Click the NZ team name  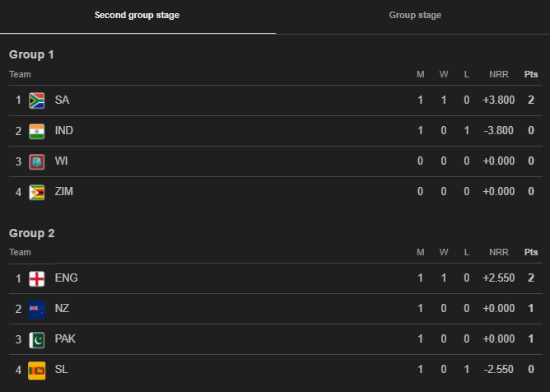point(62,309)
